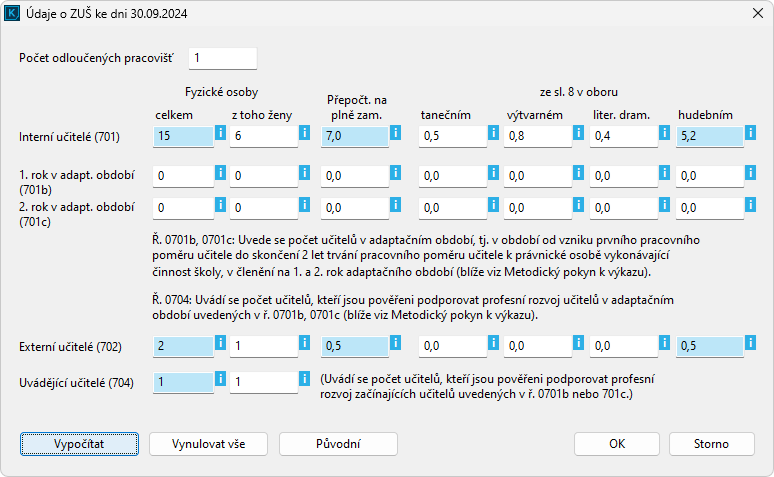Click info icon beside Interní učitelé hudebním value 5,2
Screen dimensions: 774x477
pos(751,134)
